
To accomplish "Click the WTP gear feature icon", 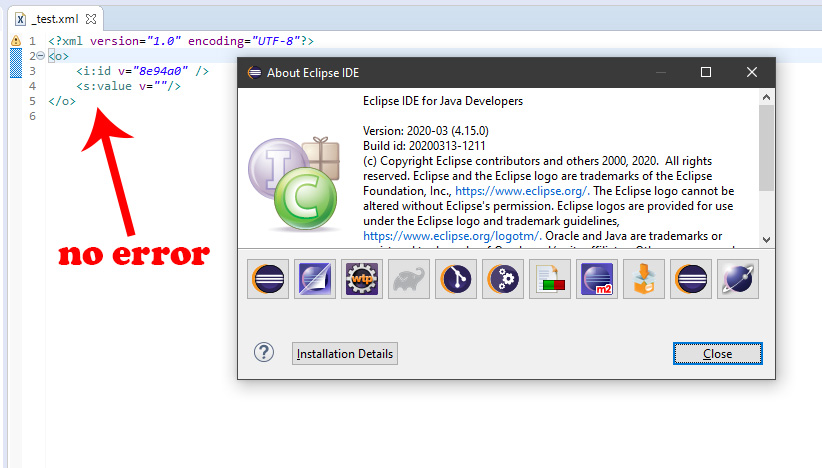I will [x=362, y=279].
